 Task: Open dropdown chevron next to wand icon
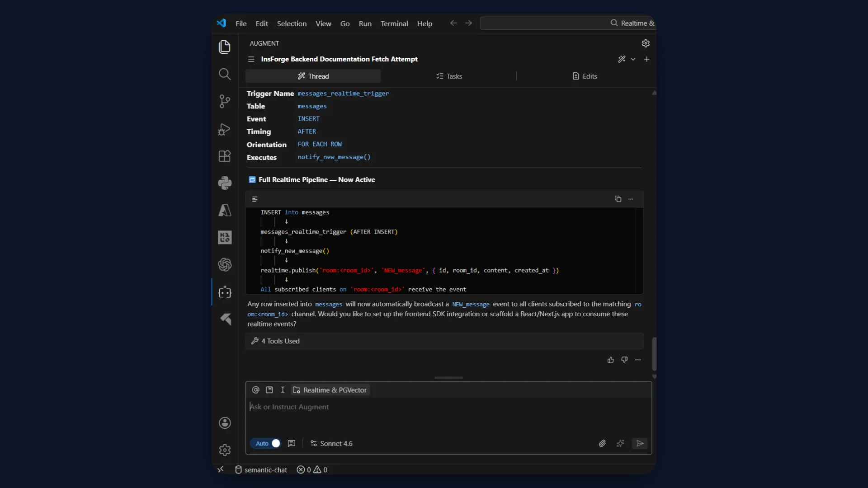point(633,59)
